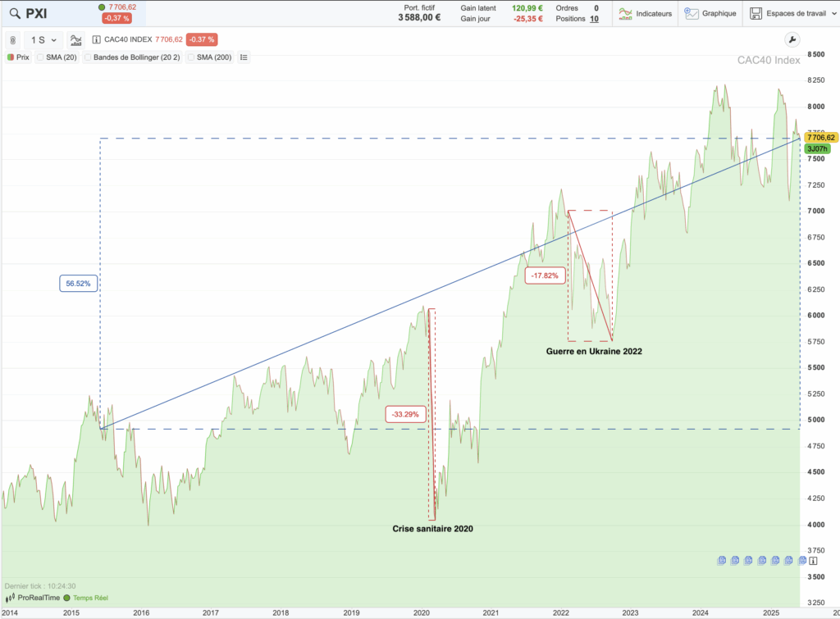
Task: Click the CAC40 Index chart title
Action: (768, 60)
